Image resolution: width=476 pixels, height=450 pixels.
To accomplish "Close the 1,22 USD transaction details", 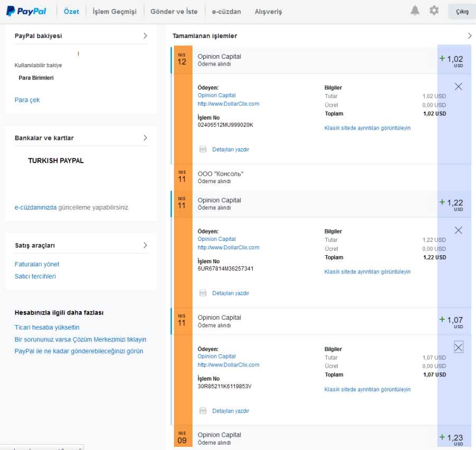I will (x=459, y=230).
